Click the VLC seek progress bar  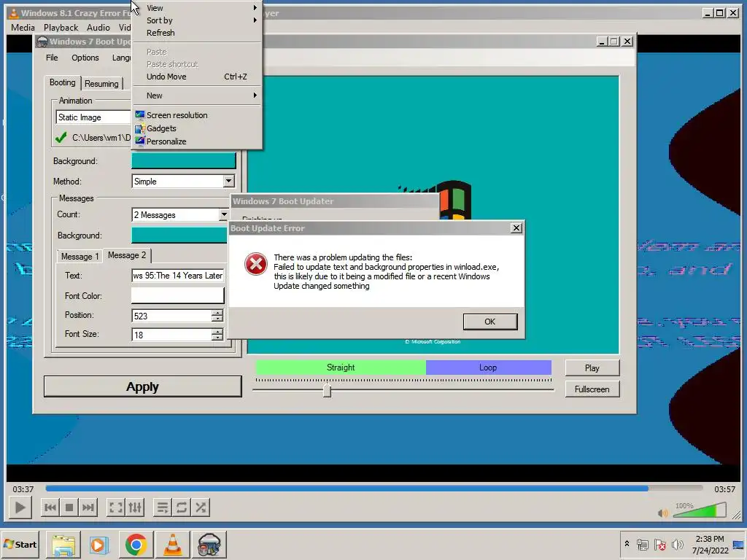click(374, 488)
